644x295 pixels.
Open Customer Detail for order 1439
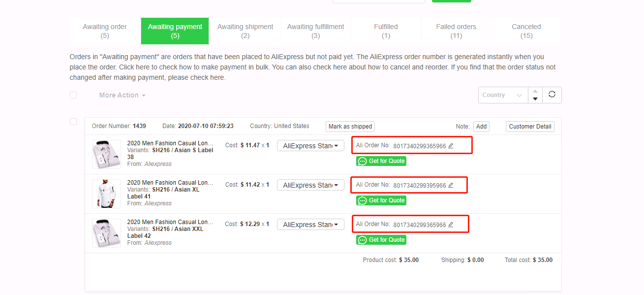pyautogui.click(x=530, y=127)
